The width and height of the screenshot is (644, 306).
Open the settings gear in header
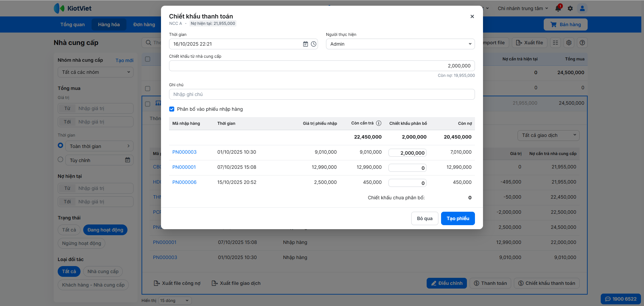570,8
